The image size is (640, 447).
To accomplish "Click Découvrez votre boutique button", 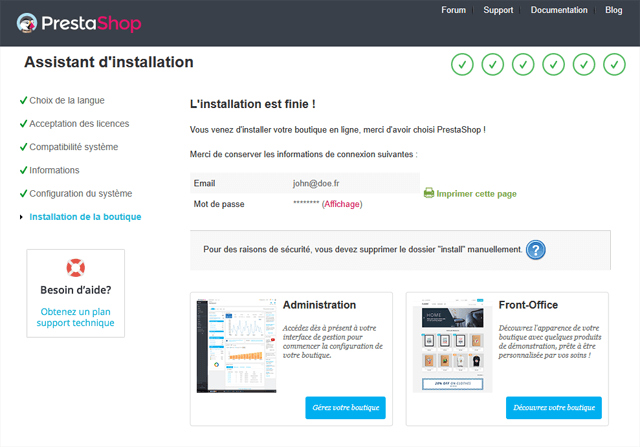I will point(554,407).
